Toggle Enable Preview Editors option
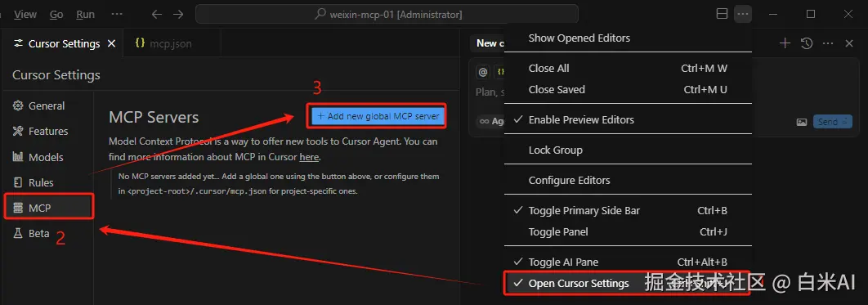 629,119
